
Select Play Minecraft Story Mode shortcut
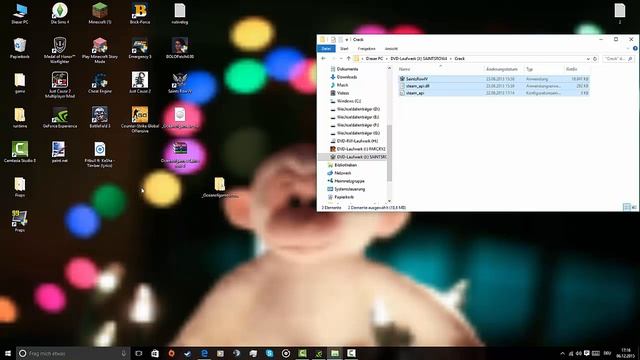[x=100, y=50]
